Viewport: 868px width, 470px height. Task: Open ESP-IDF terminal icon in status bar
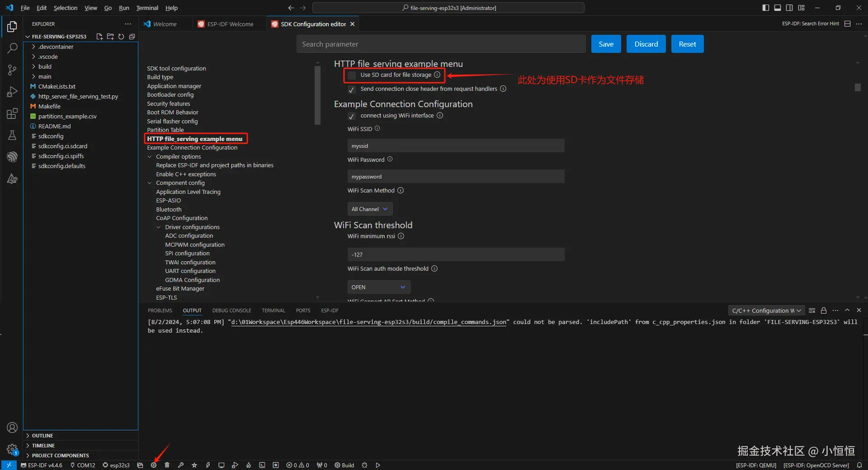pyautogui.click(x=262, y=465)
